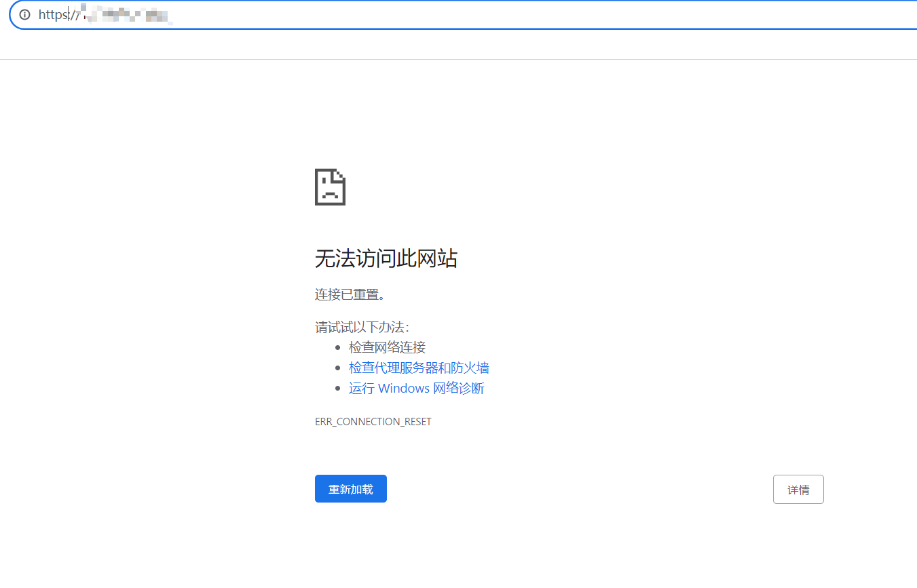The height and width of the screenshot is (588, 917).
Task: Click the 无法访问此网站 heading
Action: tap(386, 258)
